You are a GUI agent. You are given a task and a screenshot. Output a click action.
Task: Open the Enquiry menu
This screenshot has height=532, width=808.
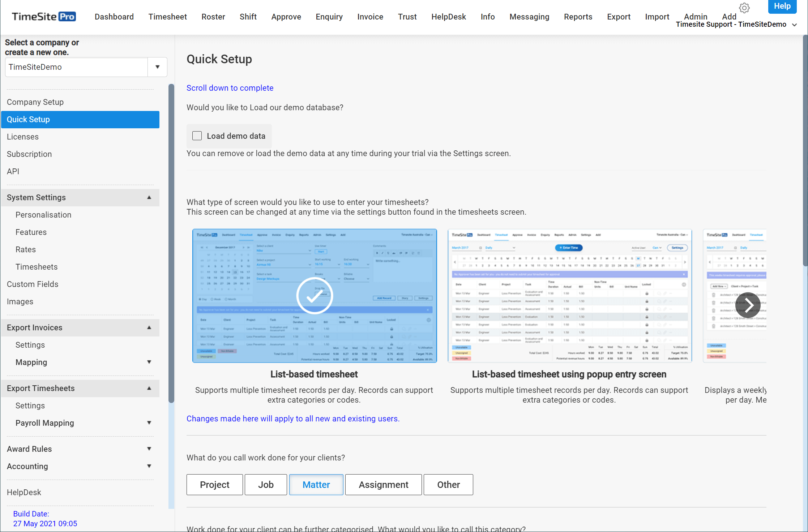click(x=329, y=17)
